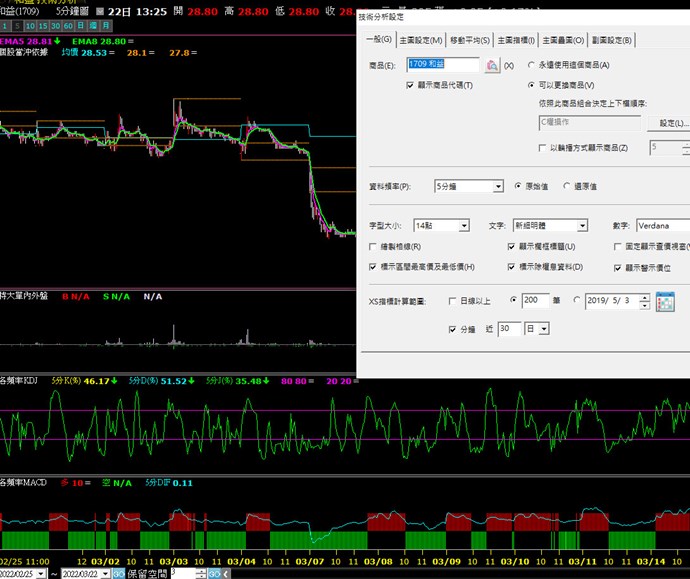Open the calendar date picker icon

coord(665,301)
